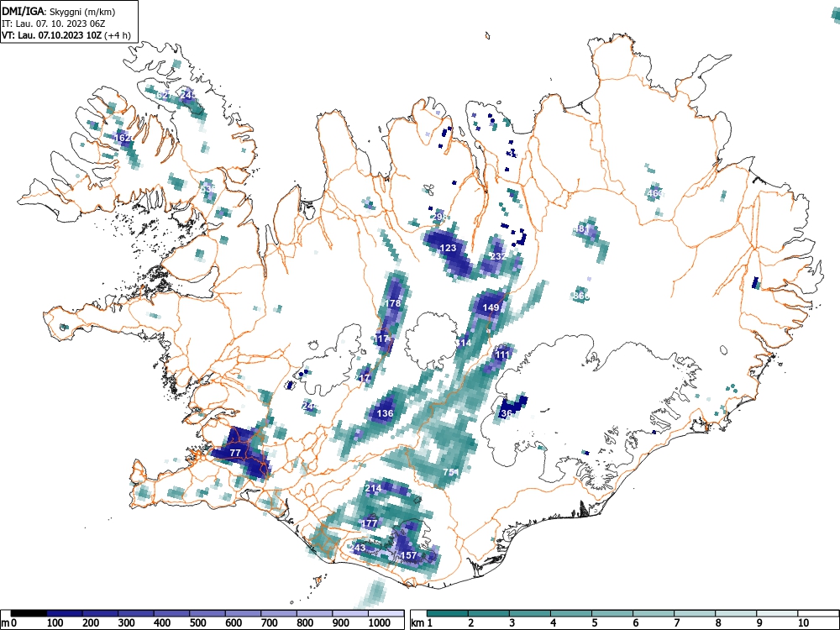Click the '111' visibility value on the map
Image resolution: width=840 pixels, height=630 pixels.
[502, 354]
